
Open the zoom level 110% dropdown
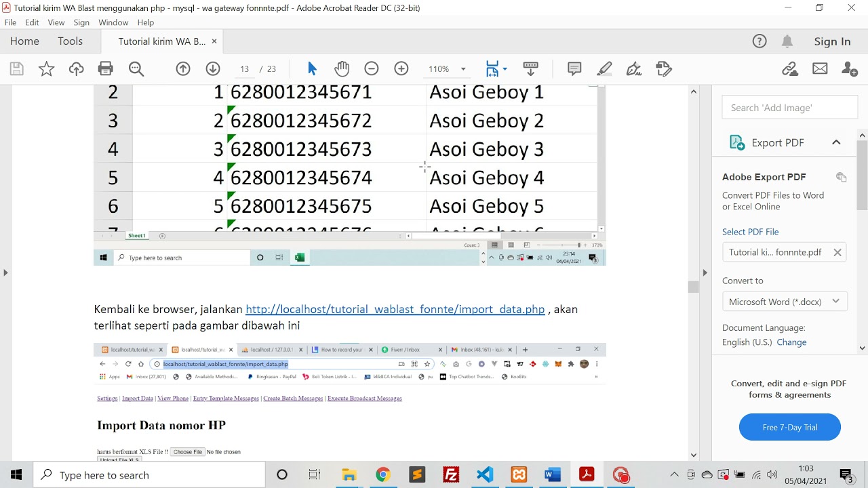[x=463, y=69]
